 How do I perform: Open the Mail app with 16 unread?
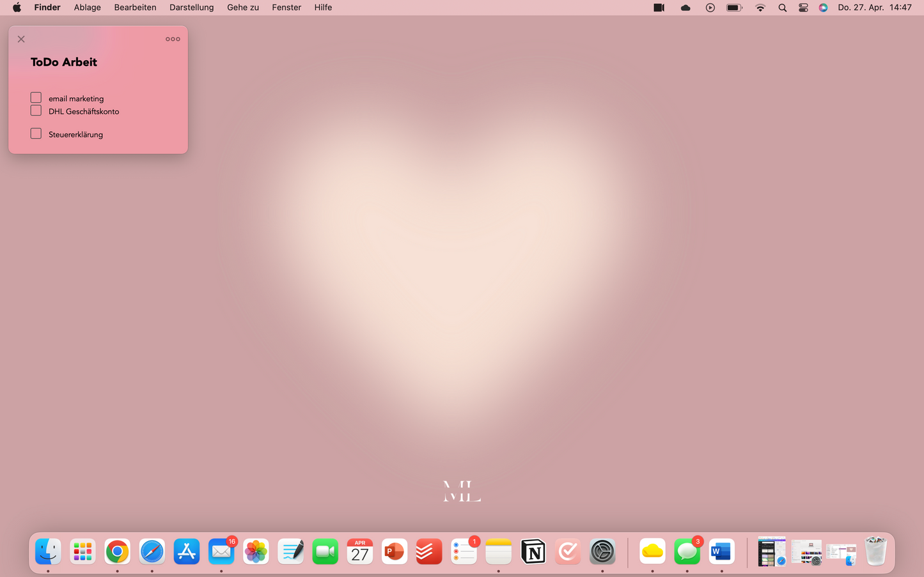221,551
